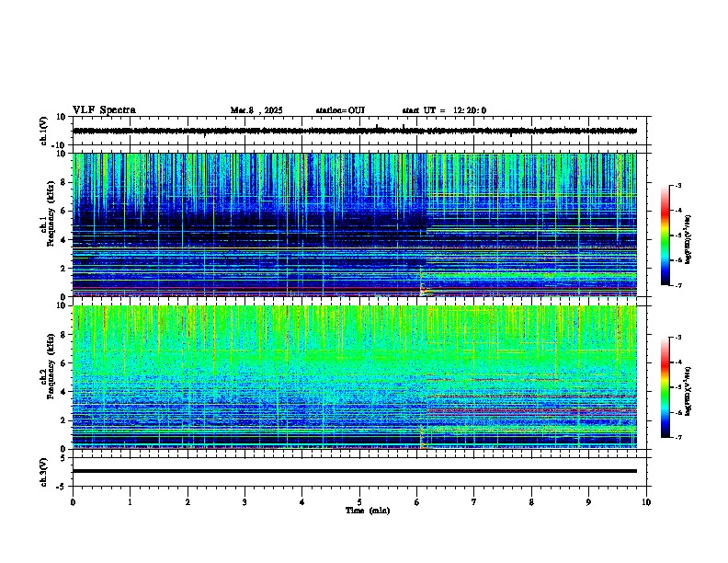Click the ch.2 "Frequency (kHz)" axis label

coord(51,366)
